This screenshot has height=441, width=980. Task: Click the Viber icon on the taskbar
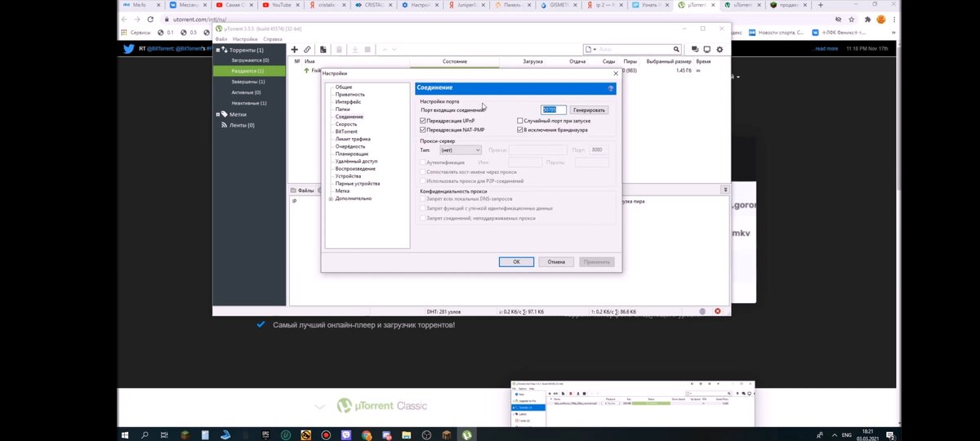346,435
